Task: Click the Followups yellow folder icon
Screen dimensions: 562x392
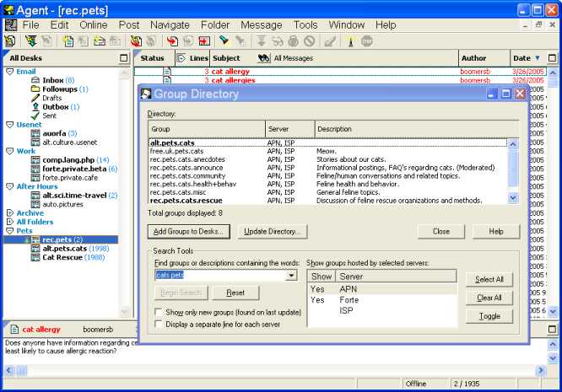Action: point(35,89)
